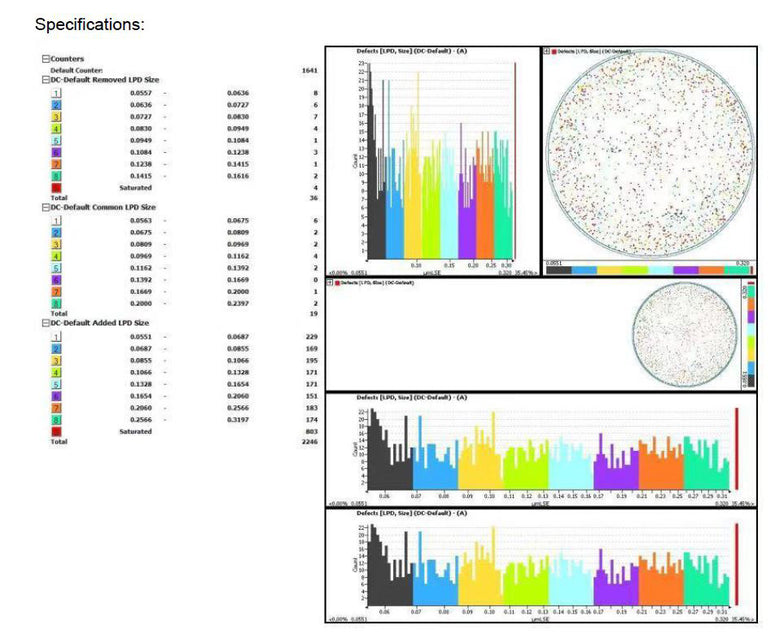The width and height of the screenshot is (784, 638).
Task: Collapse DC-Default Added LPD Size group
Action: click(x=46, y=323)
